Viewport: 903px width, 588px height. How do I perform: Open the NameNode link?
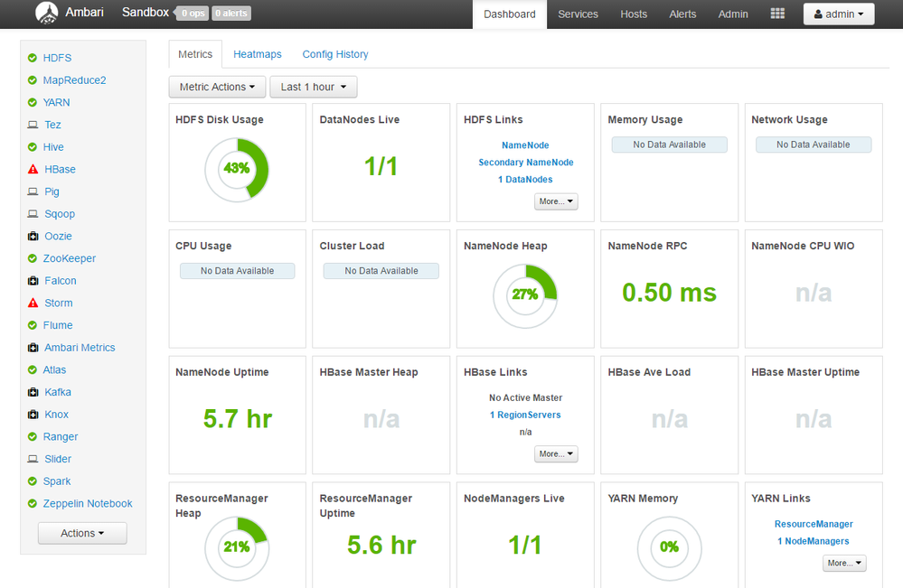[x=525, y=145]
